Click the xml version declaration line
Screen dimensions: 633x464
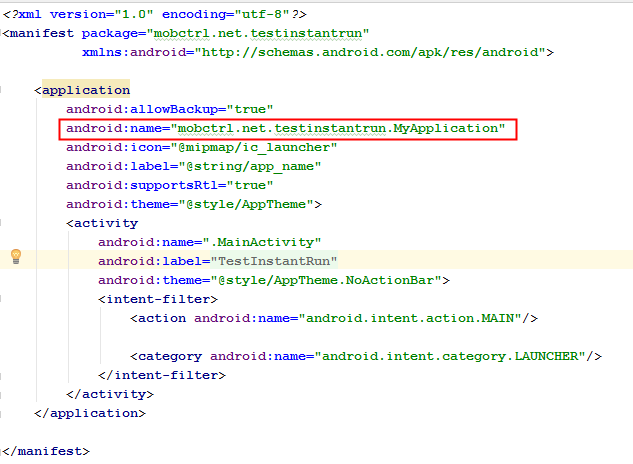click(x=155, y=15)
